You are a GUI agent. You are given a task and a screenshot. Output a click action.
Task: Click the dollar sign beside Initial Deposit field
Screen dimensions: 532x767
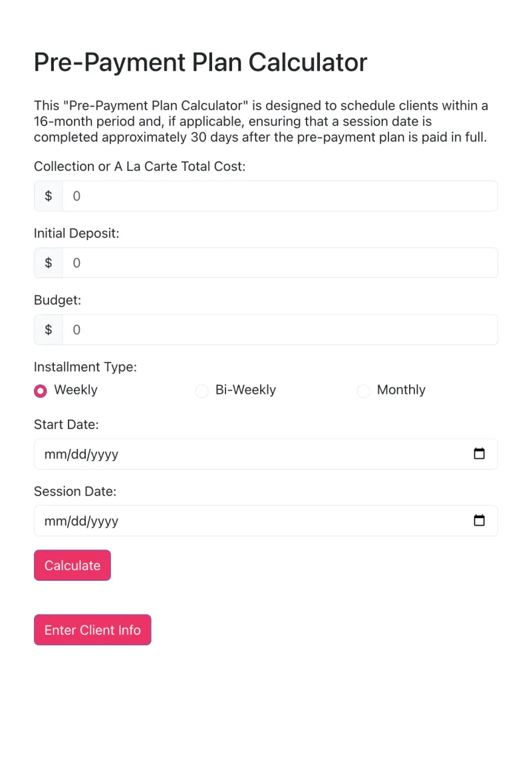tap(48, 263)
